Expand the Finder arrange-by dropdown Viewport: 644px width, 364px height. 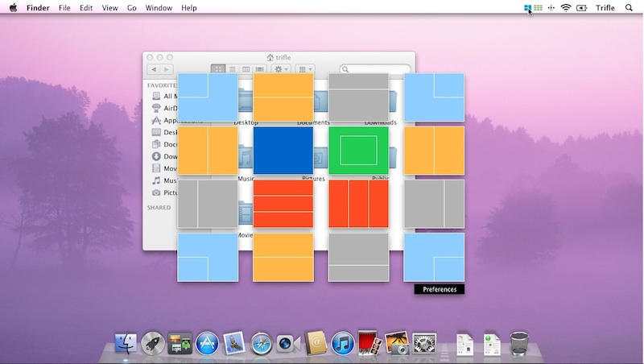304,69
